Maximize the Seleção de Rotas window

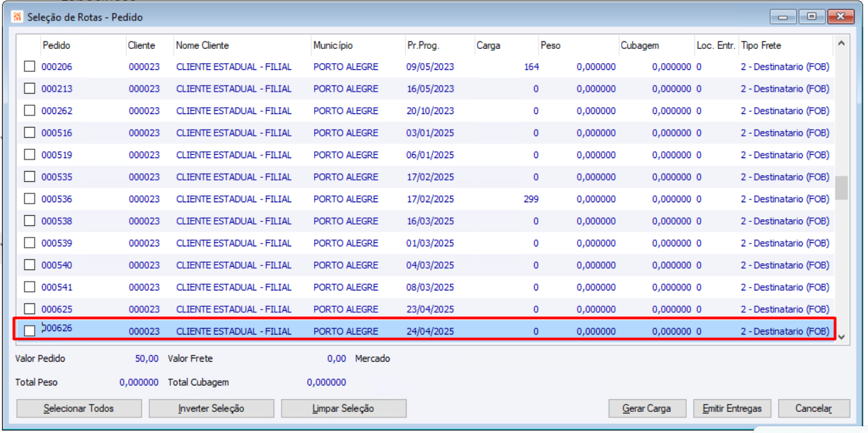(812, 17)
